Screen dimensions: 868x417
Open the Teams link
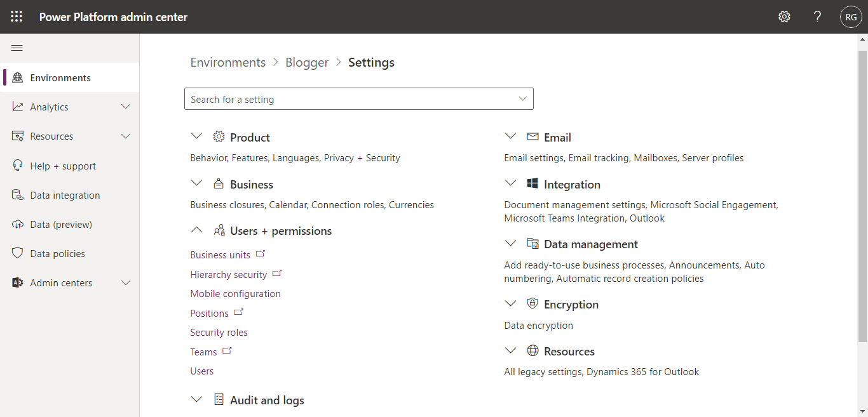point(204,352)
